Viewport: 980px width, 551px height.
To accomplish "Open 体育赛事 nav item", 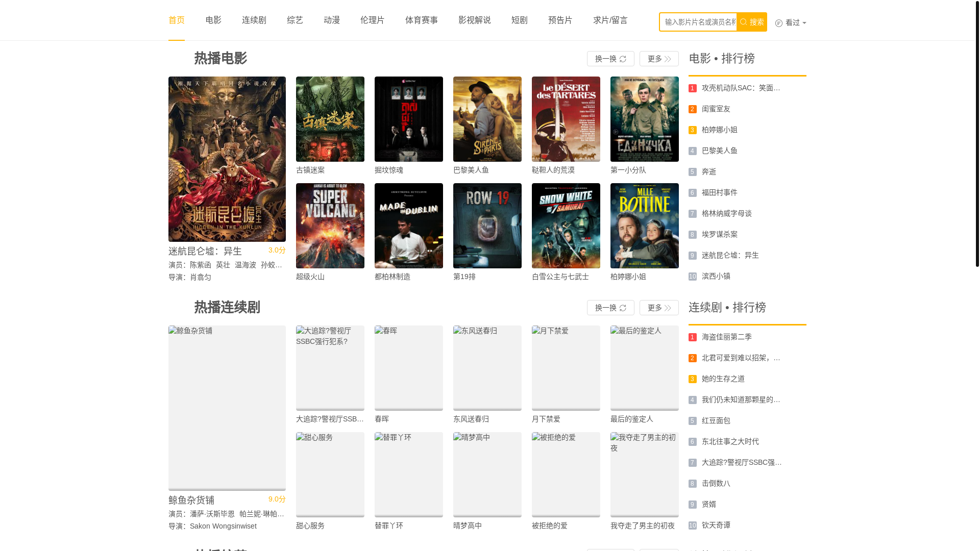I will pos(422,20).
